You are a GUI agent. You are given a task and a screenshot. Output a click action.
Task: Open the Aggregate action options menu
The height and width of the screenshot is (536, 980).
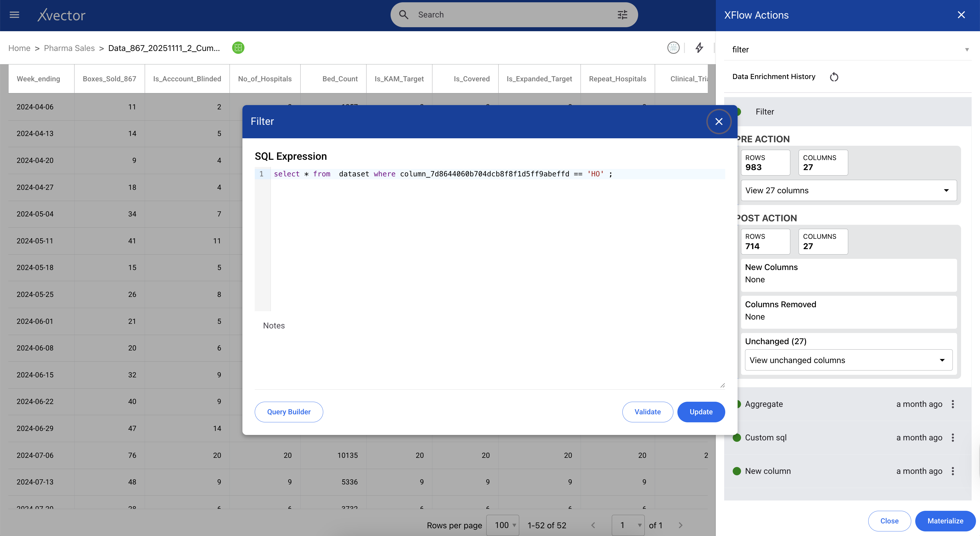[x=953, y=404]
